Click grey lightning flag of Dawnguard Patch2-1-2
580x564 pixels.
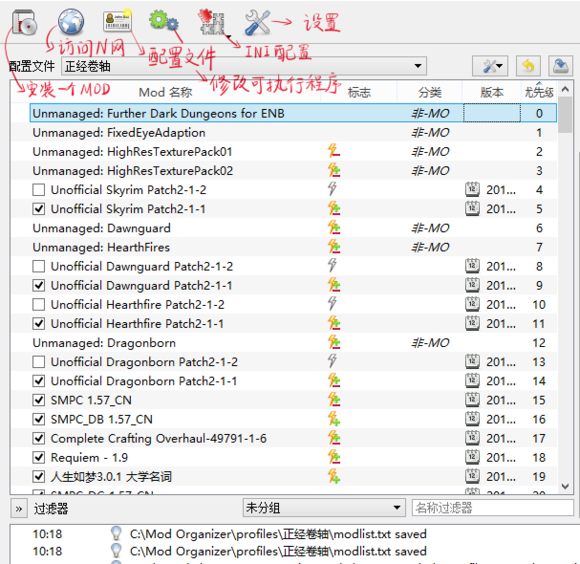click(332, 265)
